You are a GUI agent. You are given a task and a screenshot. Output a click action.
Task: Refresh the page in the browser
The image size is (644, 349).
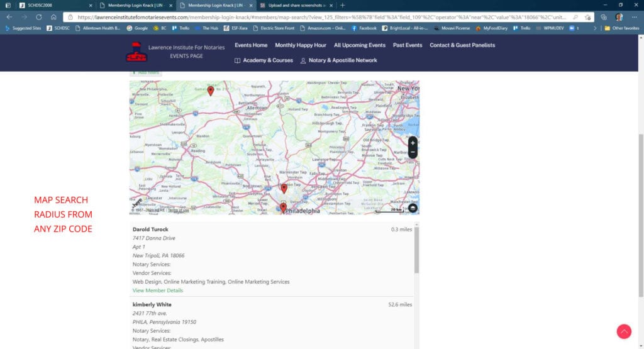pos(39,17)
